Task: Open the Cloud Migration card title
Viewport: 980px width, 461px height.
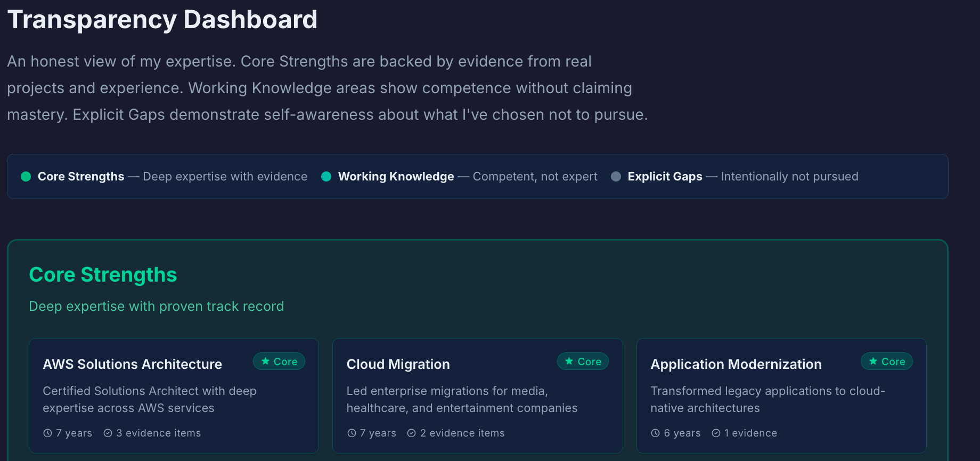Action: pos(398,364)
